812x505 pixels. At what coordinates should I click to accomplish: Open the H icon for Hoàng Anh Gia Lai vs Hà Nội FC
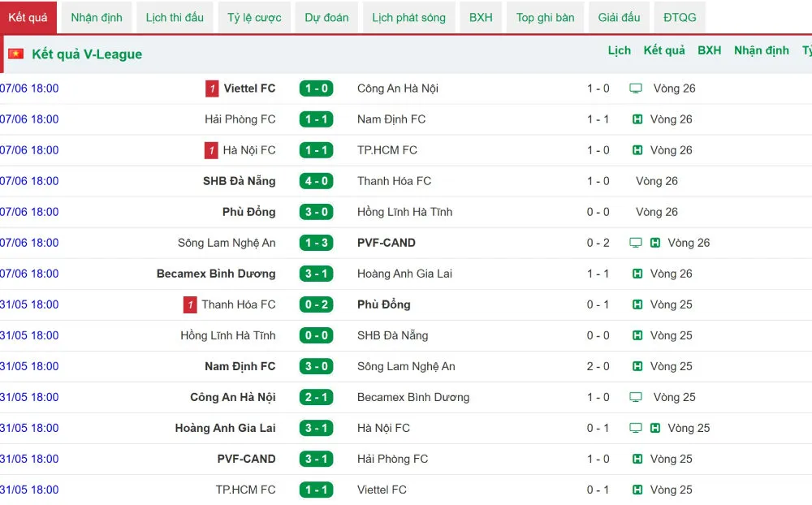click(x=655, y=428)
